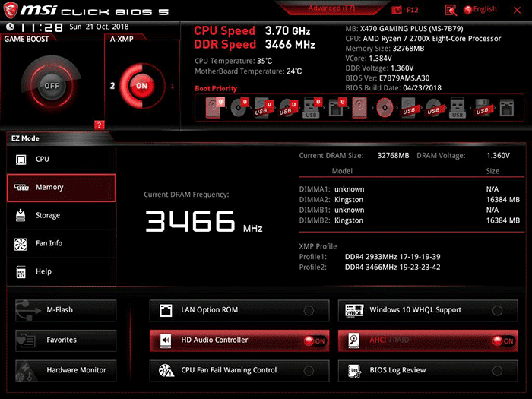532x399 pixels.
Task: Enable Windows 10 WHQL Support toggle
Action: [497, 310]
